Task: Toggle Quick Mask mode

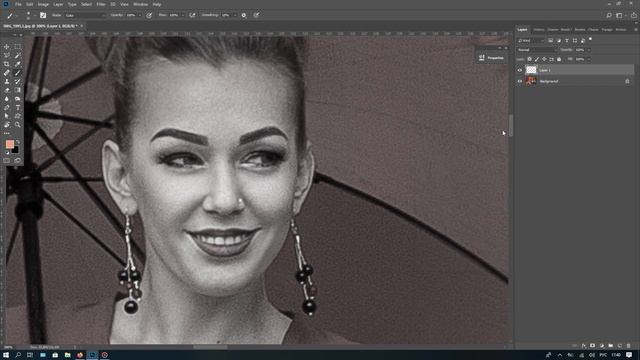Action: [x=7, y=161]
